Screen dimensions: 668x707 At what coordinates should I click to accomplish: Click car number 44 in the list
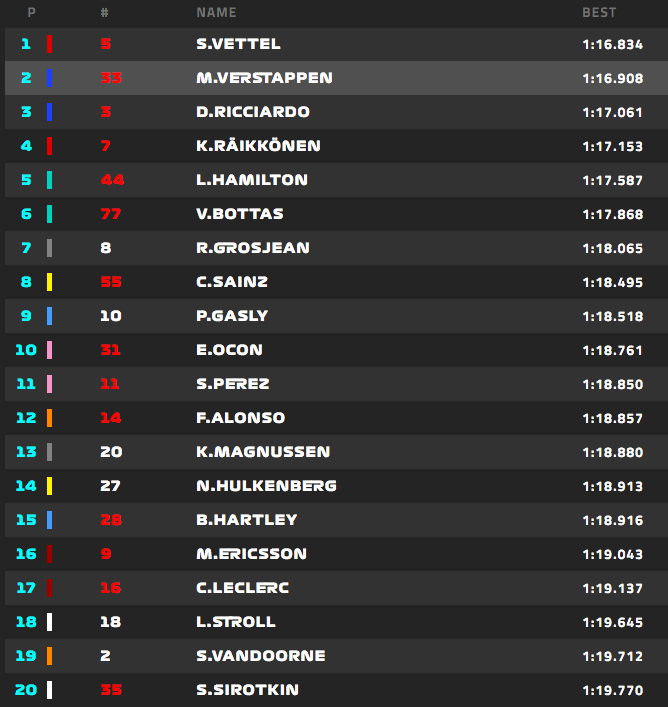[111, 180]
